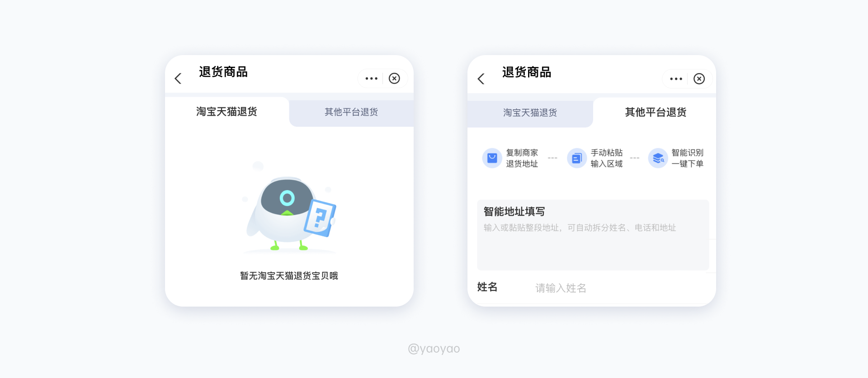Switch to 淘宝天猫退货 tab in right panel
This screenshot has height=378, width=868.
pyautogui.click(x=530, y=112)
